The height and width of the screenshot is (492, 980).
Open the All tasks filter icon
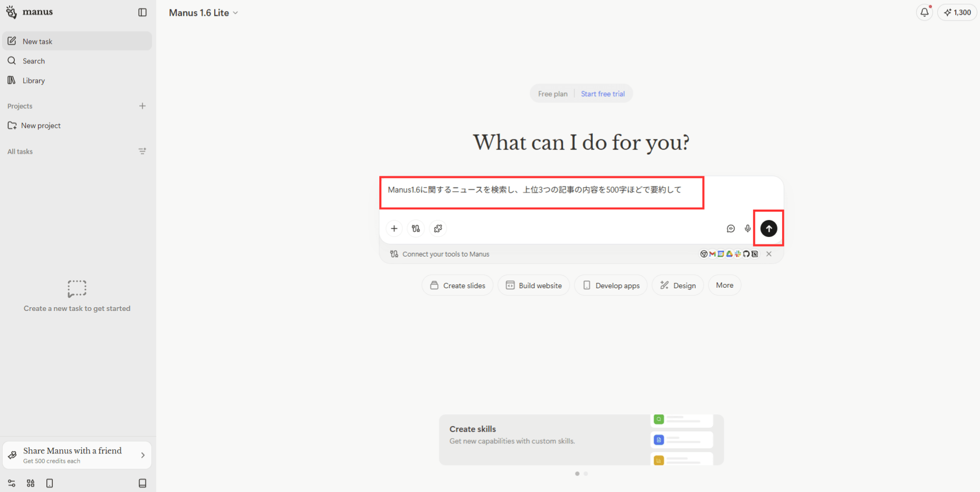[x=142, y=152]
